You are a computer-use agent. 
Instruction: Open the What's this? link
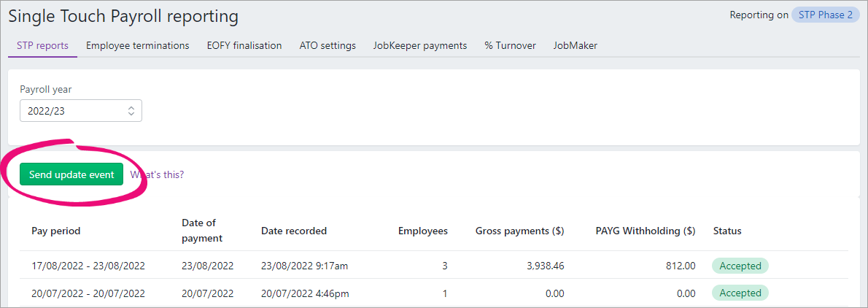[x=157, y=174]
